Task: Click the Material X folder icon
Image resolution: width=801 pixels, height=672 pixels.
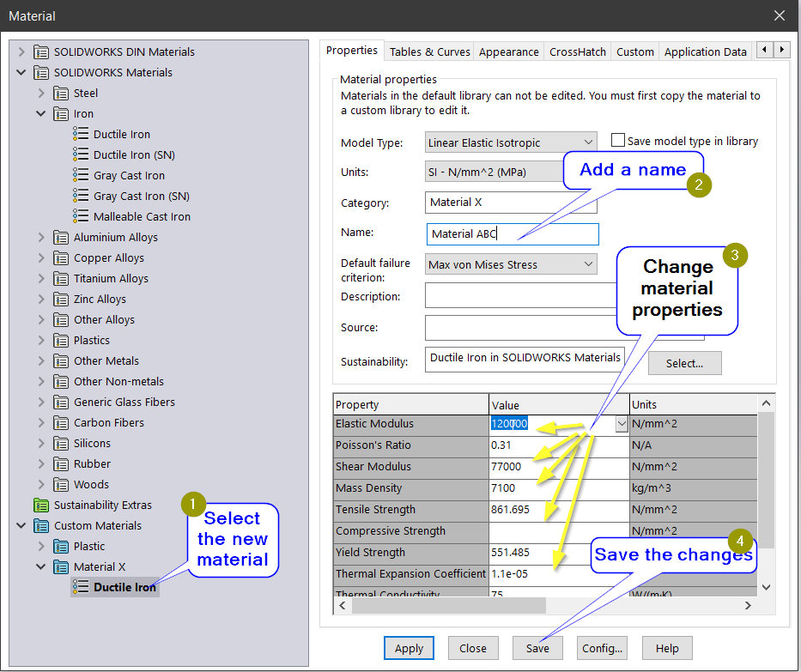Action: pos(61,566)
